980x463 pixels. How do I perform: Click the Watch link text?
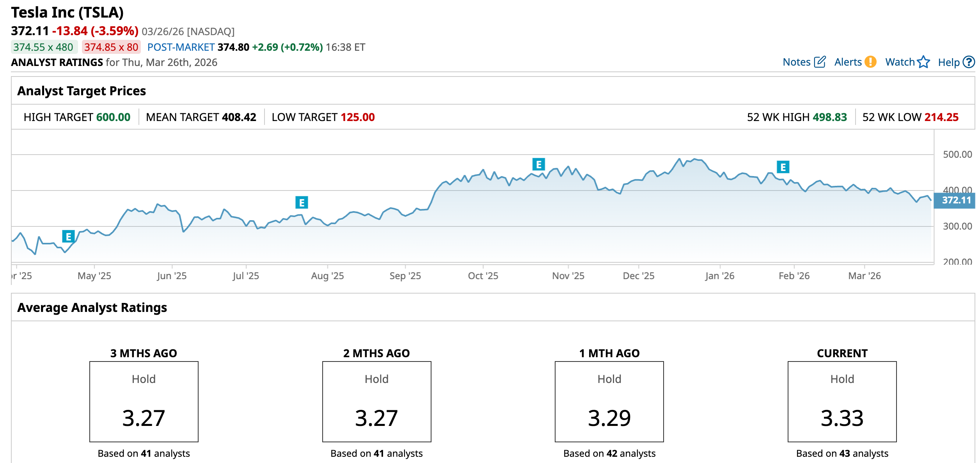900,62
